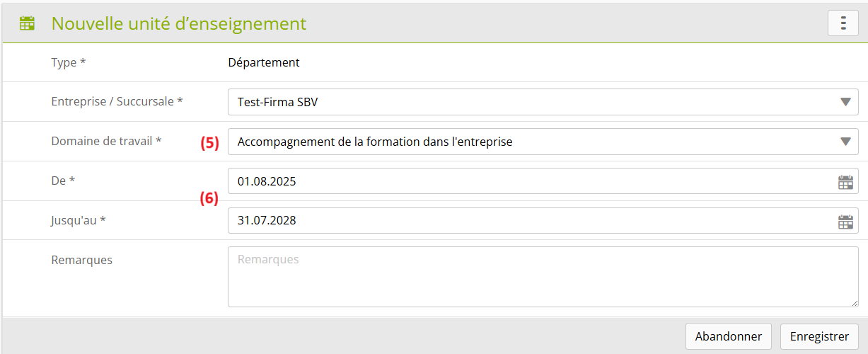The height and width of the screenshot is (354, 868).
Task: Click the Entreprise / Succursale label
Action: click(x=117, y=101)
